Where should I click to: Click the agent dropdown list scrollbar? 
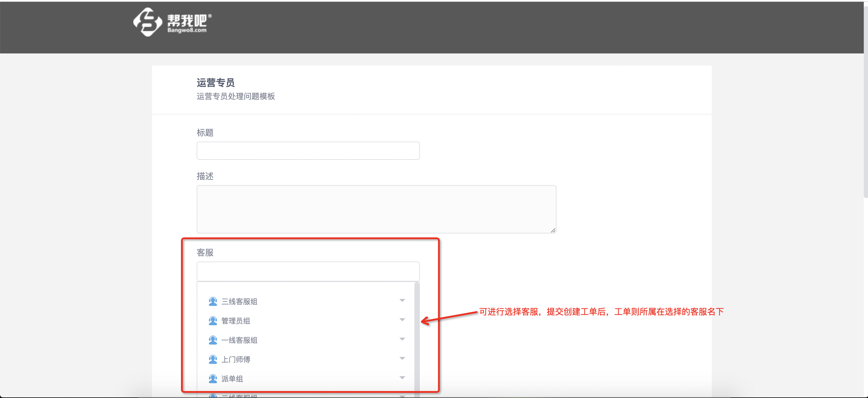coord(417,339)
